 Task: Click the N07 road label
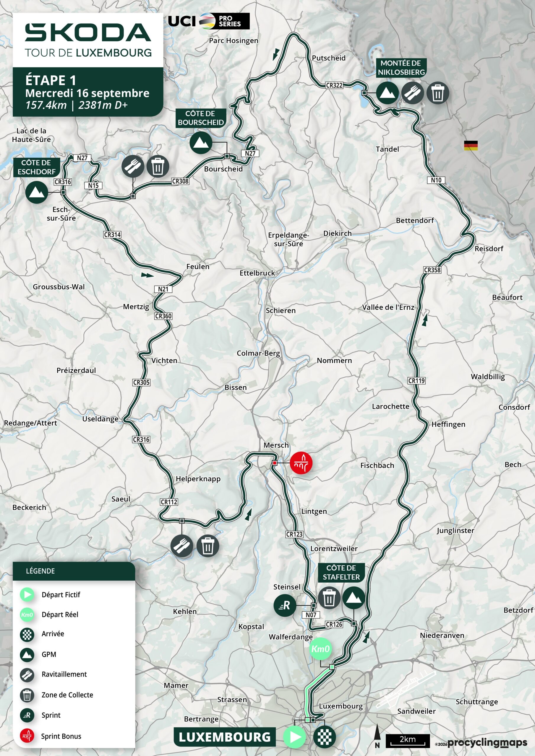311,615
